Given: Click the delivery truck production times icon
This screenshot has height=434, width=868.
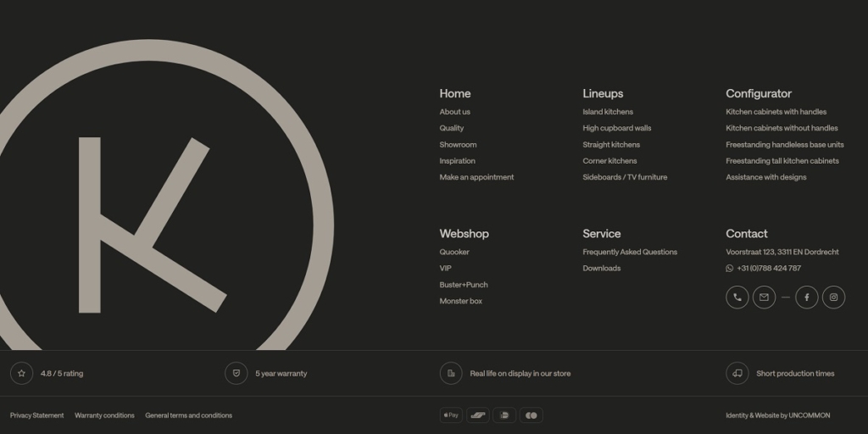Looking at the screenshot, I should pos(737,373).
